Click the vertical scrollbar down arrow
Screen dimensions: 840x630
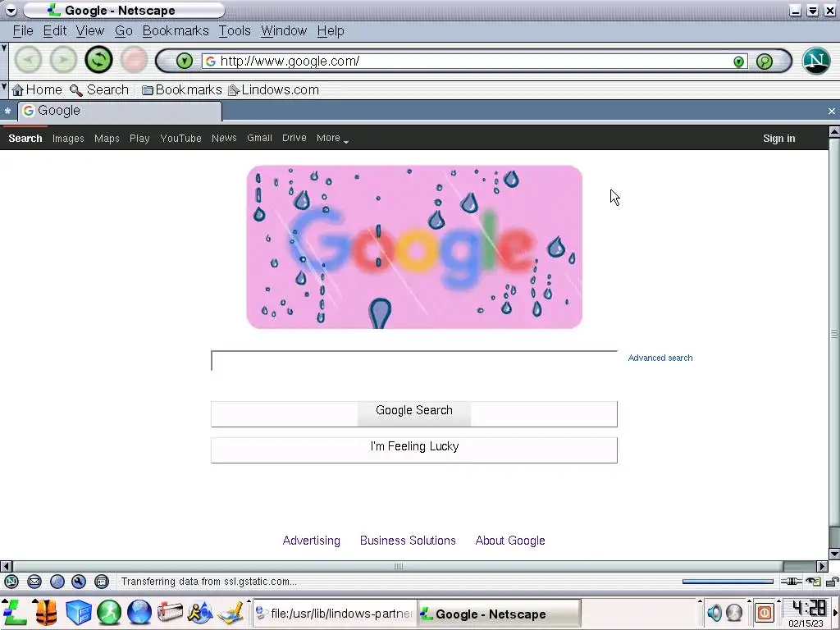click(x=834, y=554)
